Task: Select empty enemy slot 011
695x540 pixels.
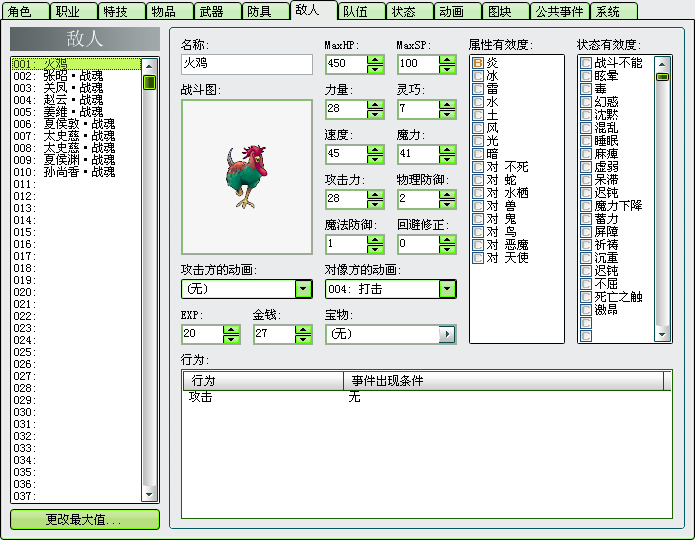Action: pyautogui.click(x=76, y=184)
